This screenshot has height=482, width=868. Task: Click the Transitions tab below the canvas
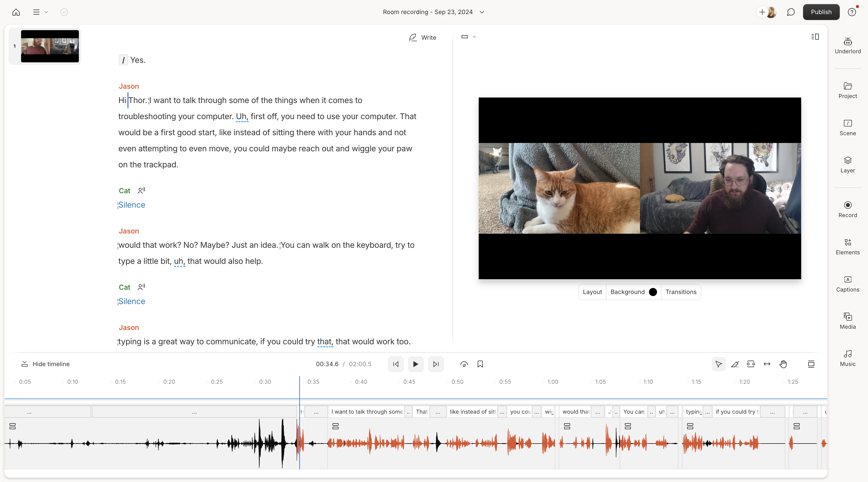(681, 292)
